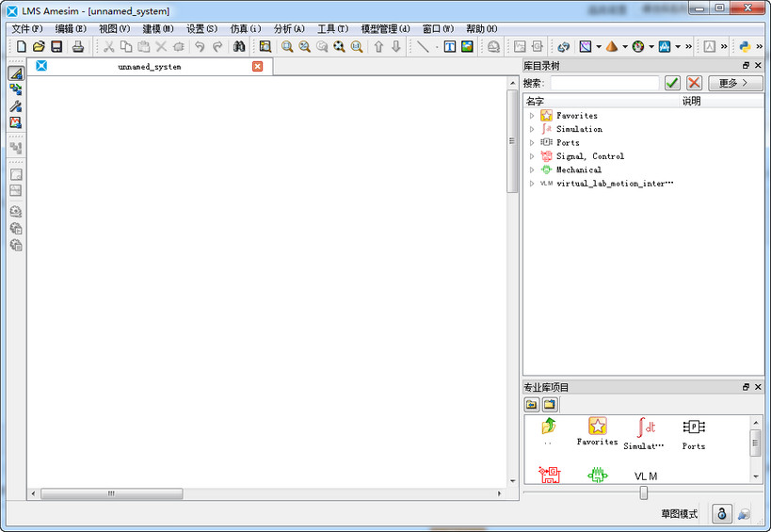Image resolution: width=771 pixels, height=532 pixels.
Task: Select Sketch mode in the left sidebar
Action: point(16,73)
